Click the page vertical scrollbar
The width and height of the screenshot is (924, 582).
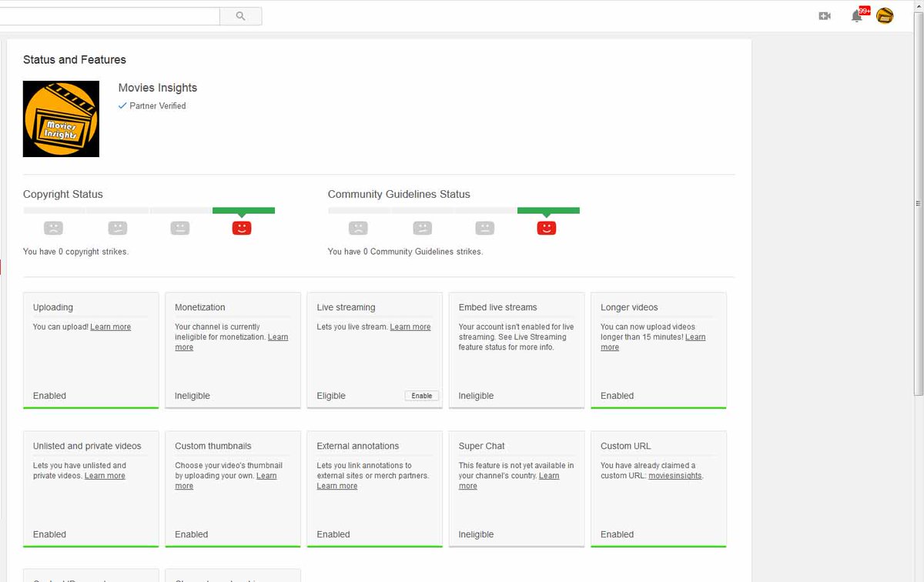918,204
